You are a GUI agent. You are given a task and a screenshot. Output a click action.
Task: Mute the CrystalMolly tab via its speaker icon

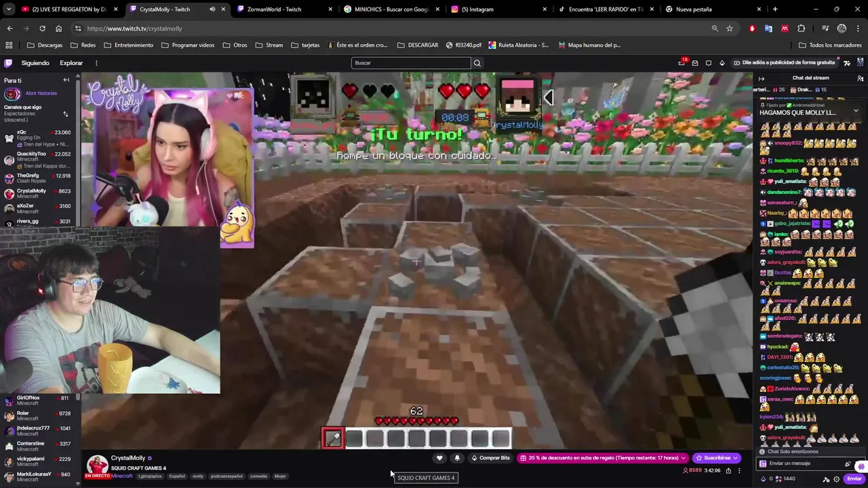(212, 9)
